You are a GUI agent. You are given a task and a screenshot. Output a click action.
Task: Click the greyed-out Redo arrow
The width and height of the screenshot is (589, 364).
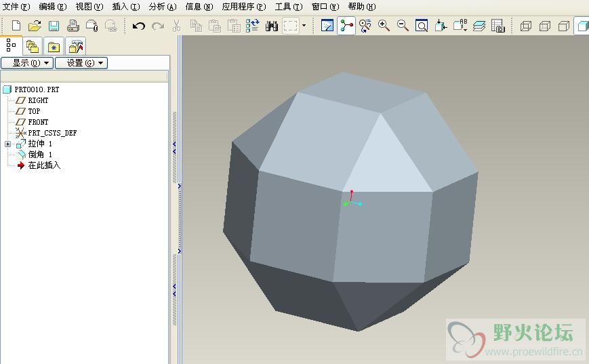158,26
